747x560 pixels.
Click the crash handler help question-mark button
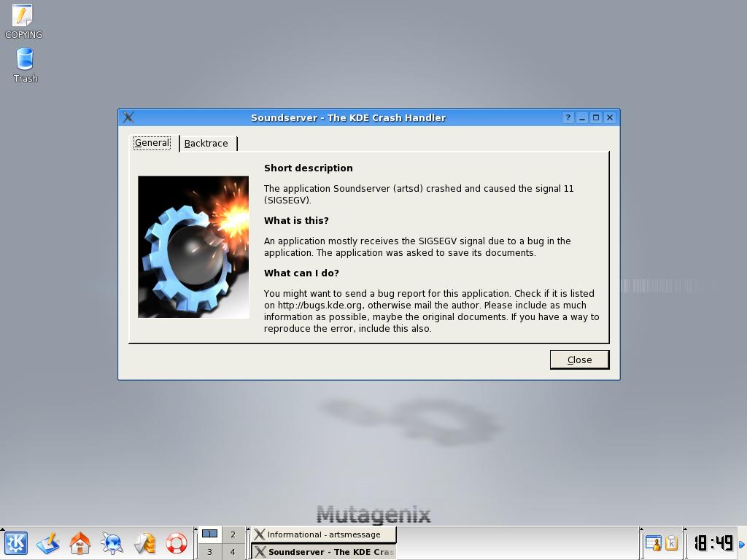[x=568, y=117]
